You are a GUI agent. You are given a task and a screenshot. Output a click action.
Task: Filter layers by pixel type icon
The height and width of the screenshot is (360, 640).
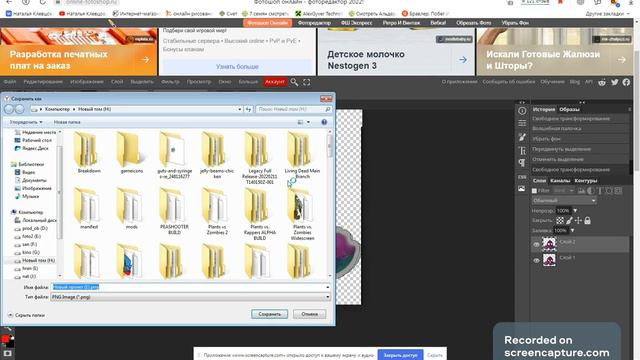(x=581, y=191)
